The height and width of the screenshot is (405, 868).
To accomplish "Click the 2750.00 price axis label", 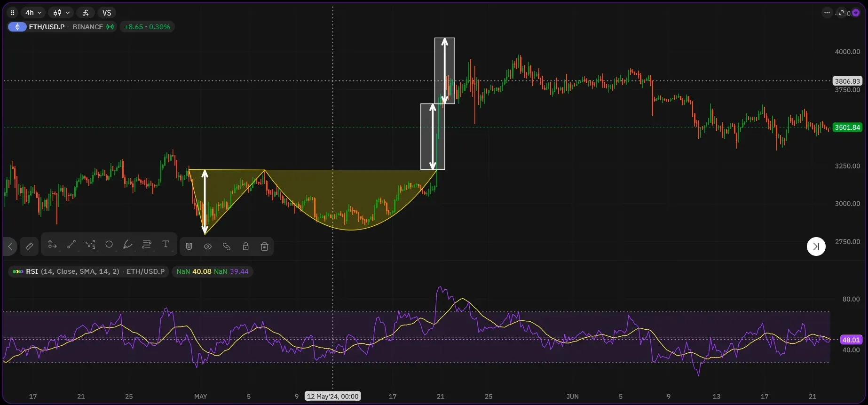I will point(847,242).
